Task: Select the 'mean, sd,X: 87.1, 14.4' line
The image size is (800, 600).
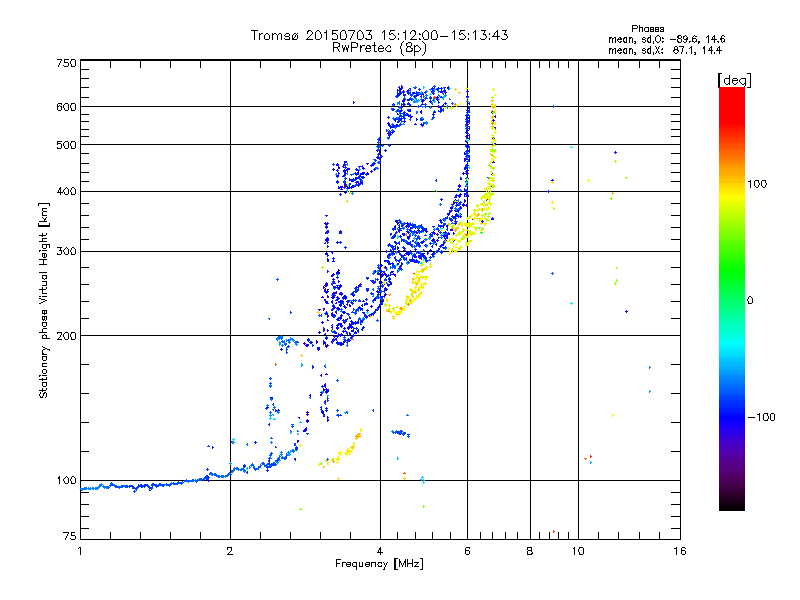Action: point(665,50)
